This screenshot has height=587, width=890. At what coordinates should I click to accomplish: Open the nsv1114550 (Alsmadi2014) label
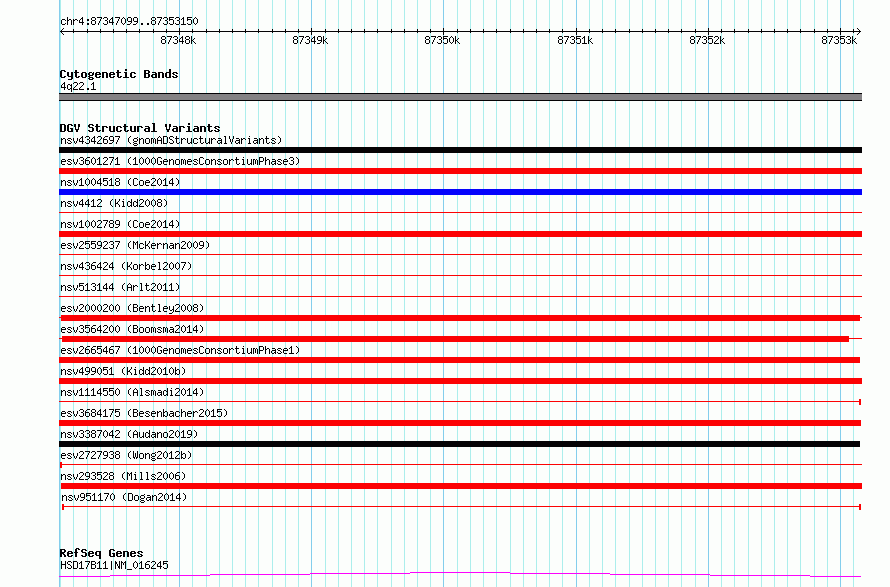click(132, 392)
